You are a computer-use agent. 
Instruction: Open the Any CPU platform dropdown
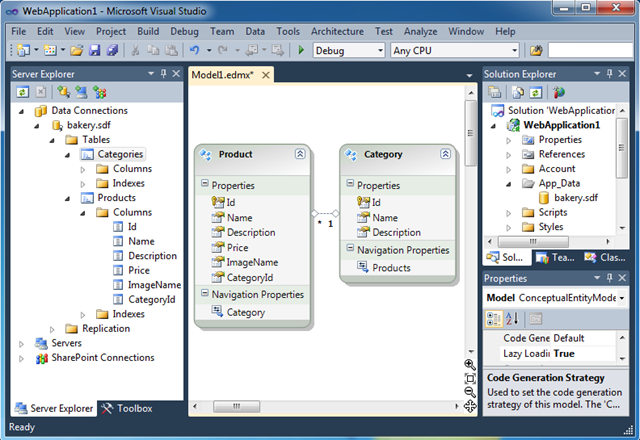[514, 51]
